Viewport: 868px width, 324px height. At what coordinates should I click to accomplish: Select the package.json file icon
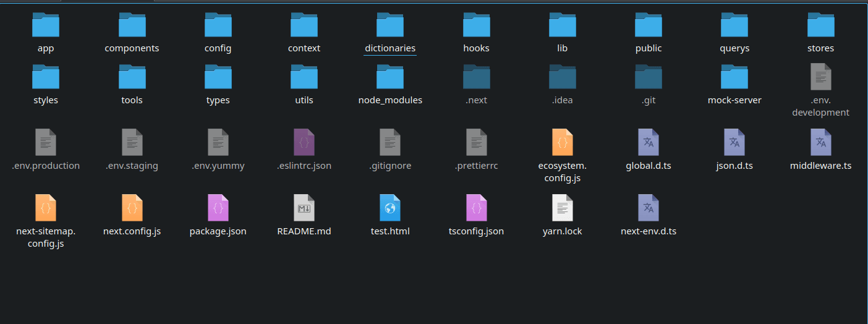click(x=218, y=208)
